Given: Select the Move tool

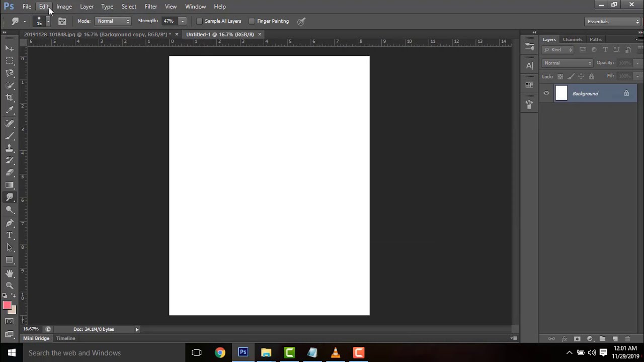Looking at the screenshot, I should 10,48.
